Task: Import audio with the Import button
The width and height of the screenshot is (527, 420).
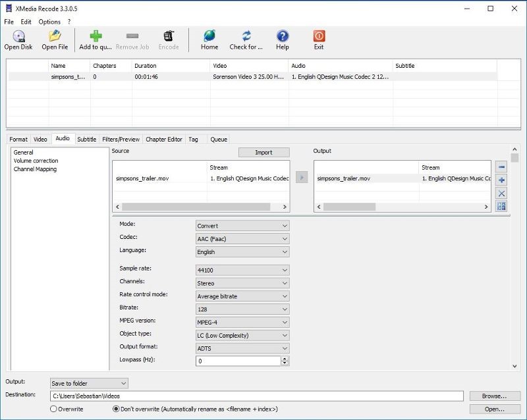Action: (x=265, y=151)
